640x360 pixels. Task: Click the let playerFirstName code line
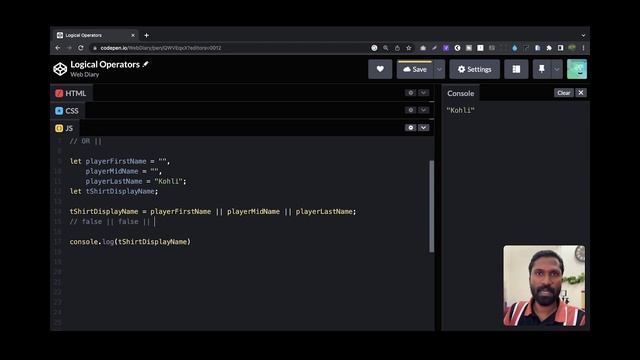pos(120,161)
